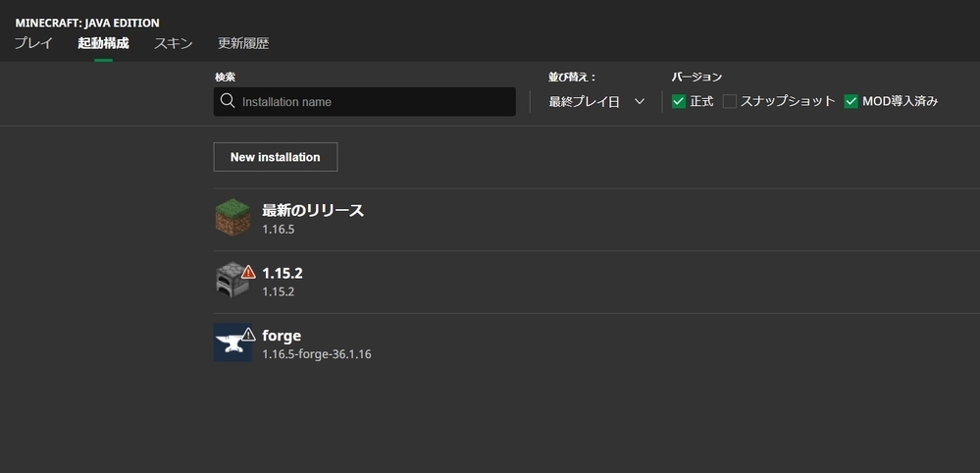Click the magnifier search icon

tap(228, 101)
